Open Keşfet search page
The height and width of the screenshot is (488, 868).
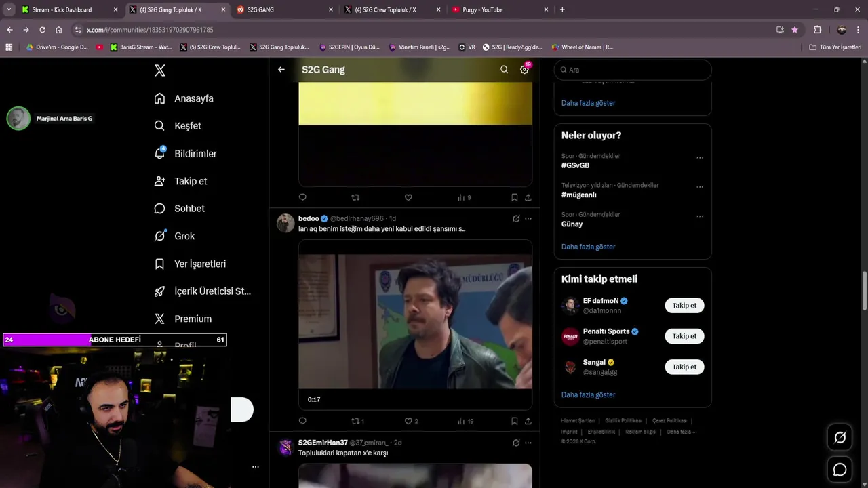point(178,126)
